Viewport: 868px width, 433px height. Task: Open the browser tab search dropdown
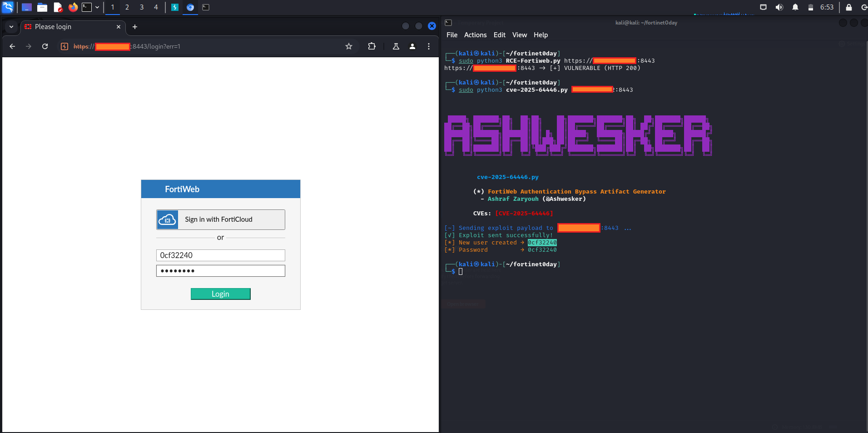pos(11,27)
